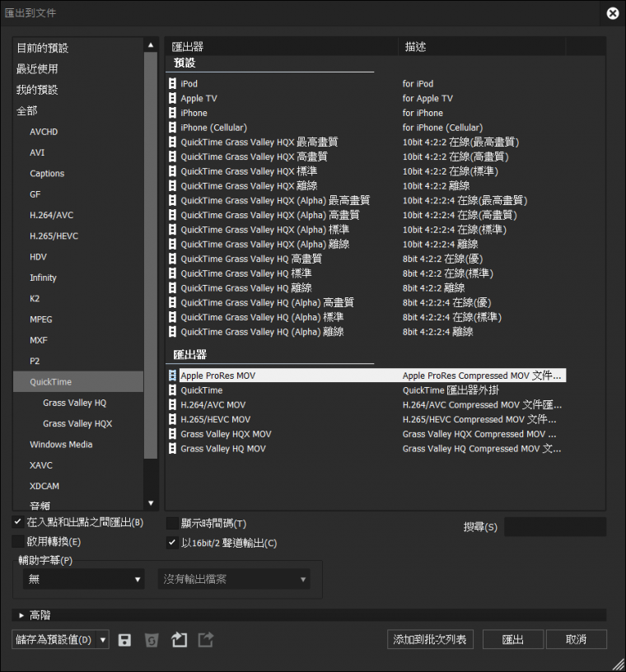Close the export to file dialog
The height and width of the screenshot is (672, 626).
click(613, 13)
